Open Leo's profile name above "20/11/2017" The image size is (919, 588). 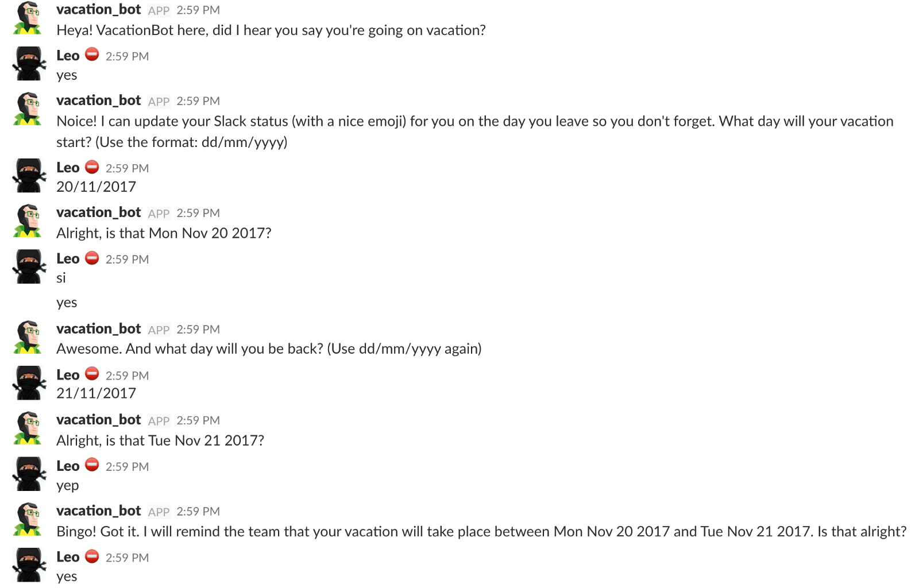tap(68, 168)
